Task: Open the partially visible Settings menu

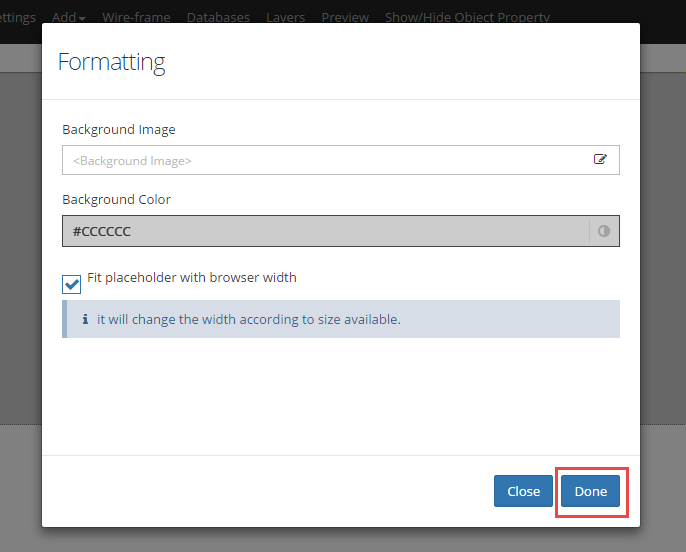Action: click(18, 17)
